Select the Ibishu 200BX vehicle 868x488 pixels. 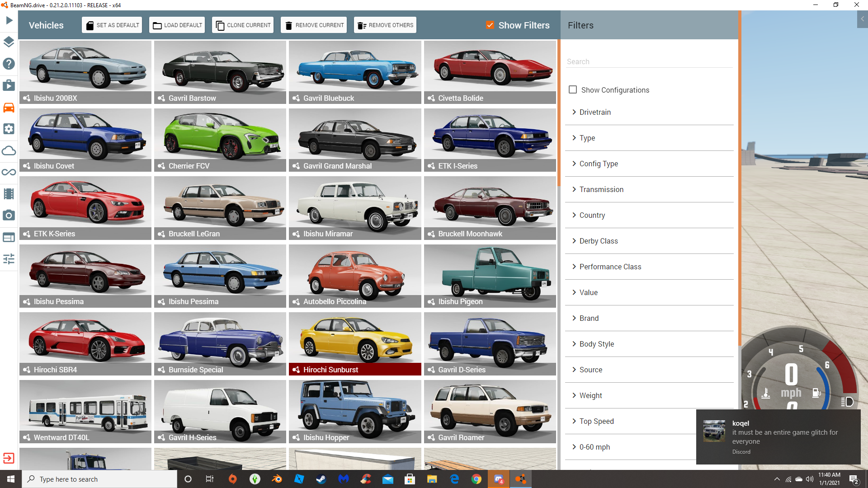85,72
